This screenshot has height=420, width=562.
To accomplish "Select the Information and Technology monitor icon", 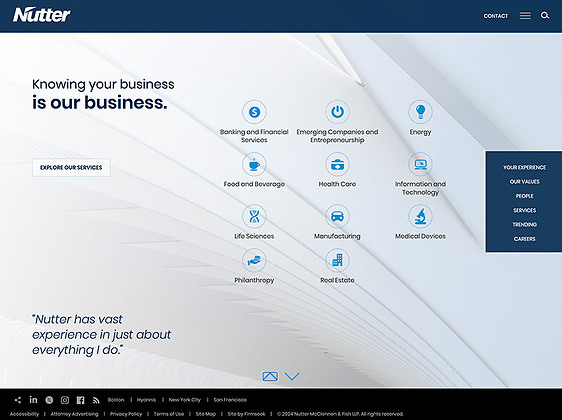I will (420, 164).
